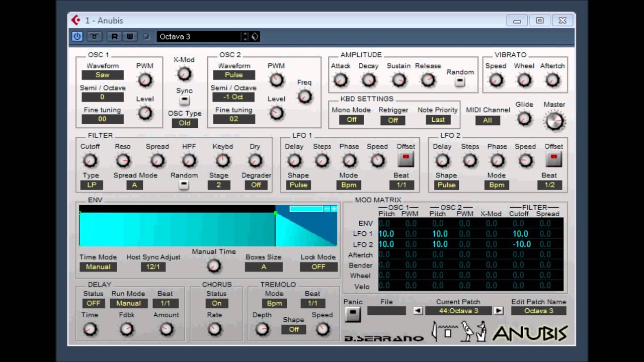The width and height of the screenshot is (644, 362).
Task: Click the plus zoom button in ENV
Action: (334, 209)
